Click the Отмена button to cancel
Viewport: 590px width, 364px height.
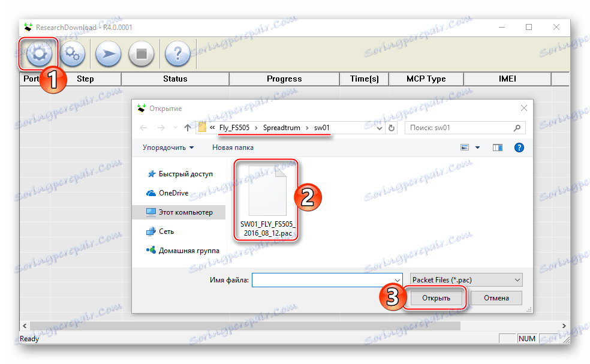click(496, 297)
